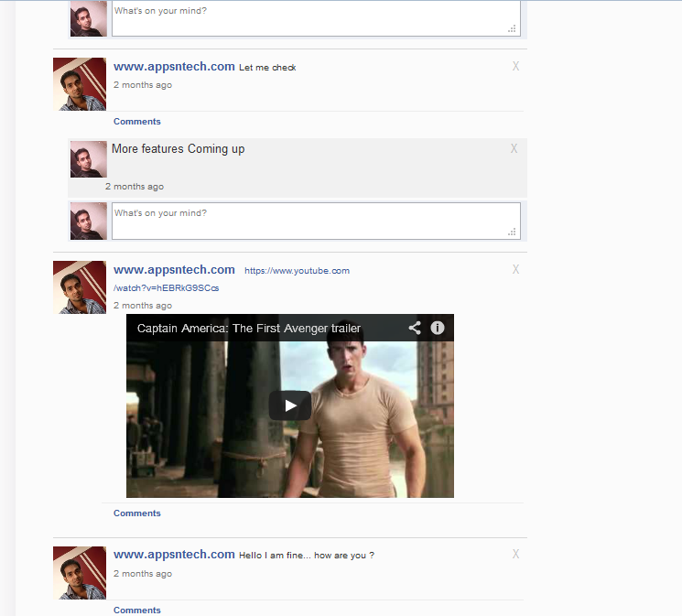The image size is (682, 616).
Task: Delete the 'Hello I am fine' post
Action: point(515,554)
